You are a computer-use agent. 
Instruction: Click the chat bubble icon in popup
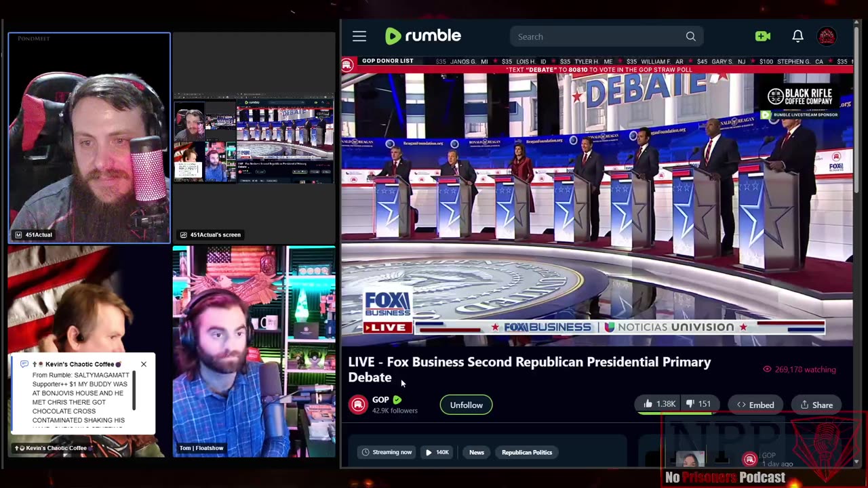(24, 365)
